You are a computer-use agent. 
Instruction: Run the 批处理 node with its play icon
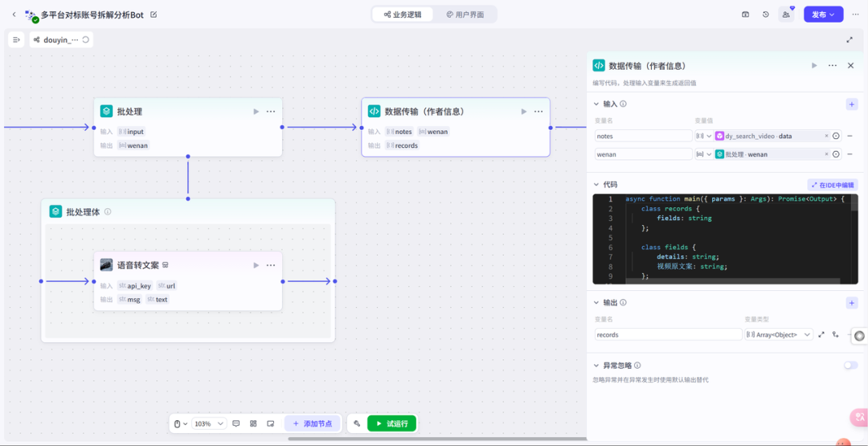(256, 111)
